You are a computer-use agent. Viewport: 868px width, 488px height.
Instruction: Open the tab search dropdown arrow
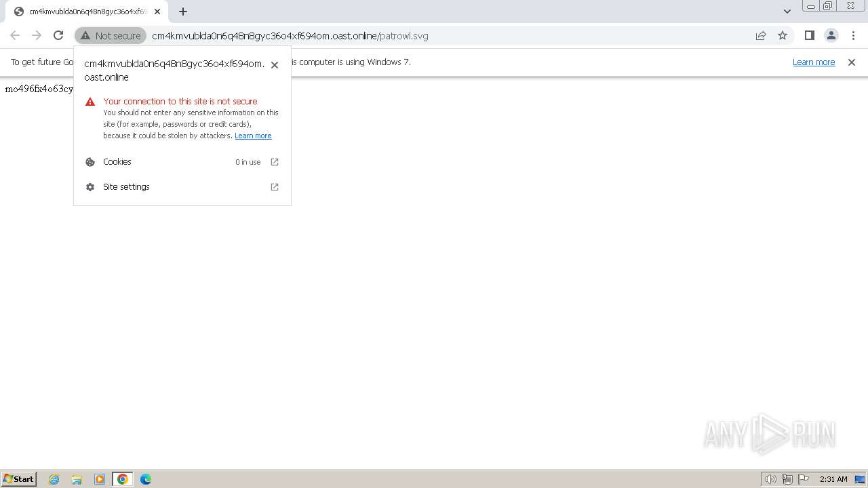pyautogui.click(x=787, y=12)
